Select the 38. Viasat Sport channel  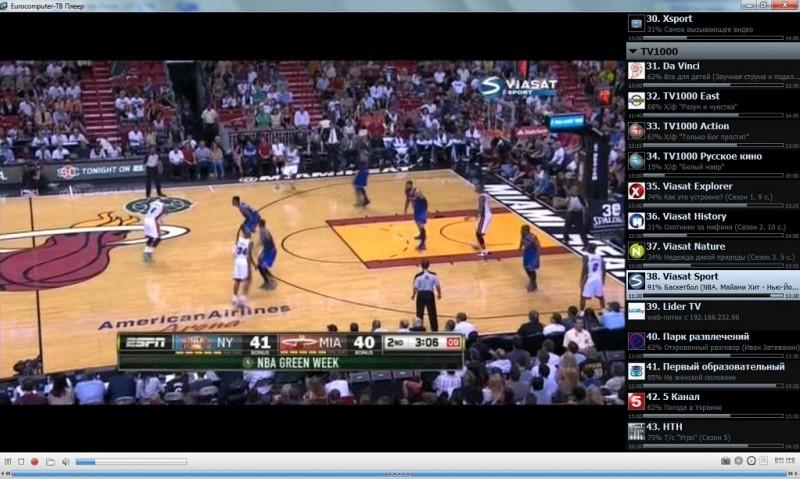pyautogui.click(x=713, y=285)
